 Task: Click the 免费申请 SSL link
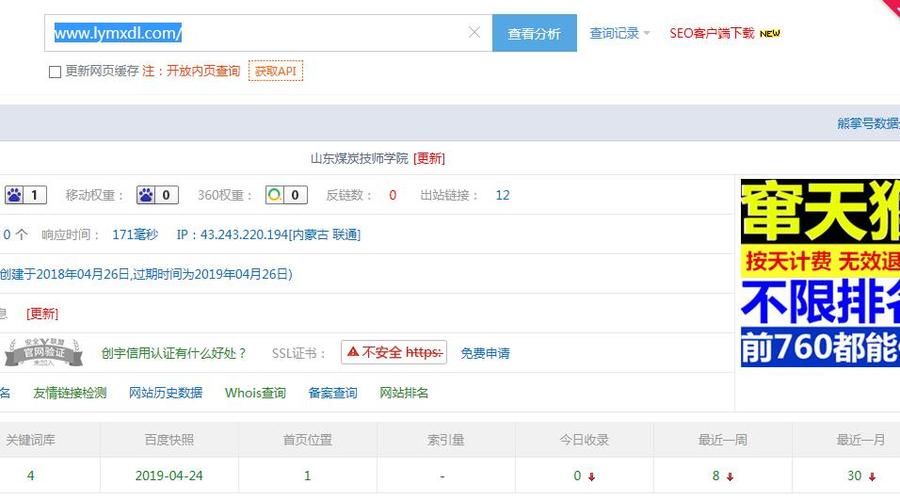(x=485, y=353)
